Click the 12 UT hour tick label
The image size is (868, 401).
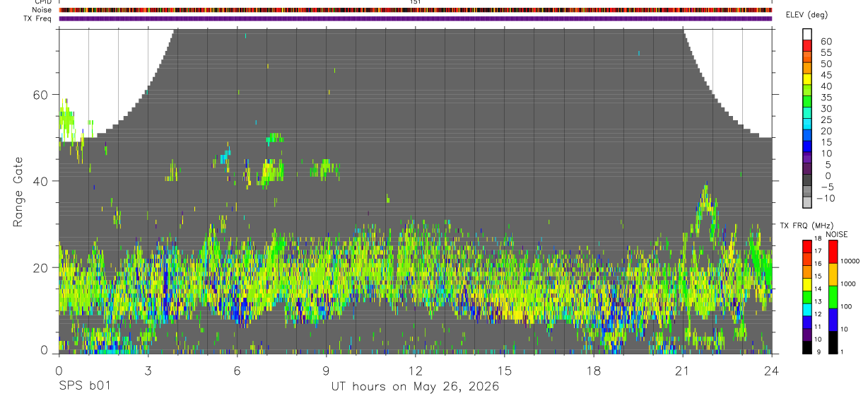[x=415, y=369]
